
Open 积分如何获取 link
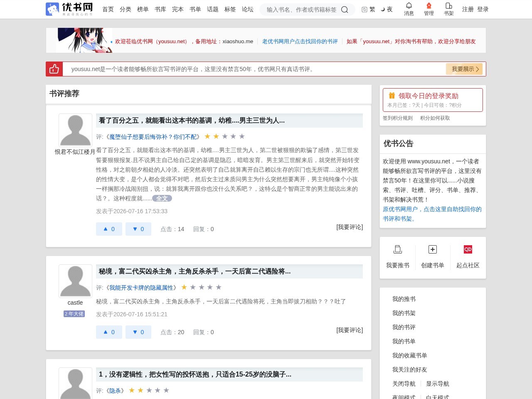pos(435,118)
